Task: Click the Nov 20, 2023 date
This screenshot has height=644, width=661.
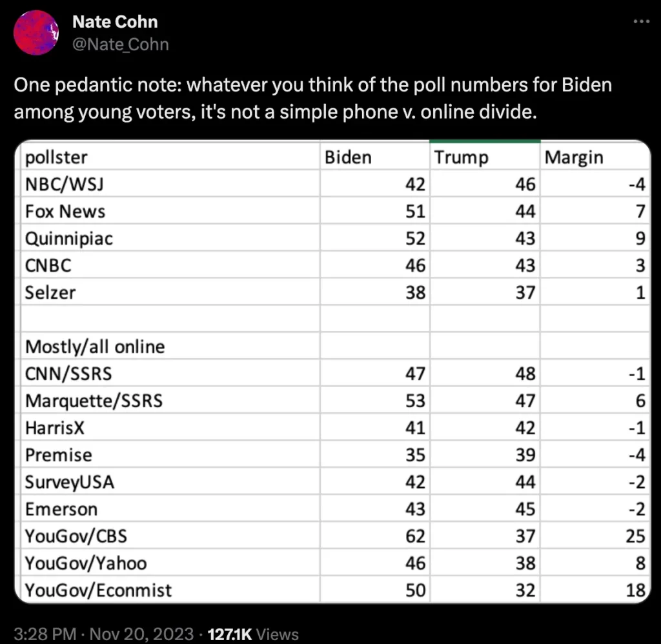Action: tap(141, 634)
